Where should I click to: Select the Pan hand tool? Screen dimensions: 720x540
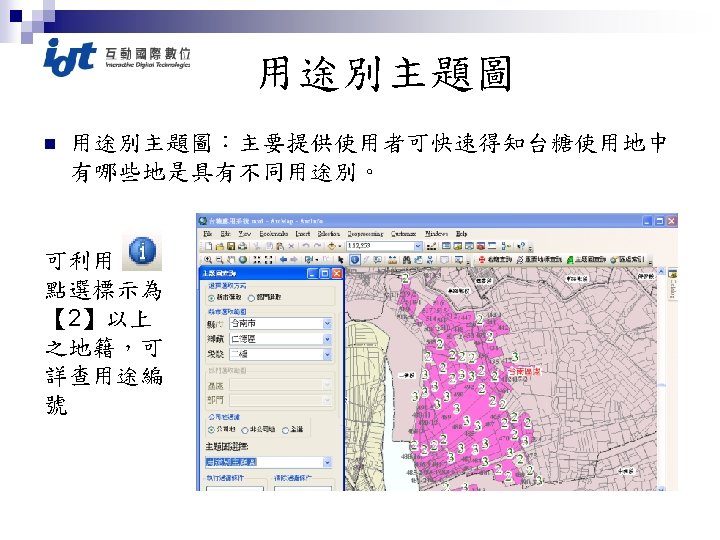[x=231, y=259]
